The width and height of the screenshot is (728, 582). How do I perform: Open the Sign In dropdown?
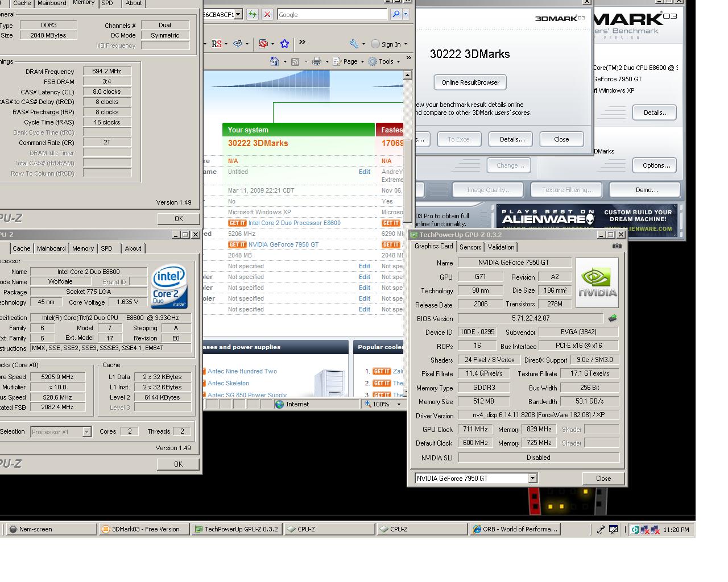[x=406, y=44]
